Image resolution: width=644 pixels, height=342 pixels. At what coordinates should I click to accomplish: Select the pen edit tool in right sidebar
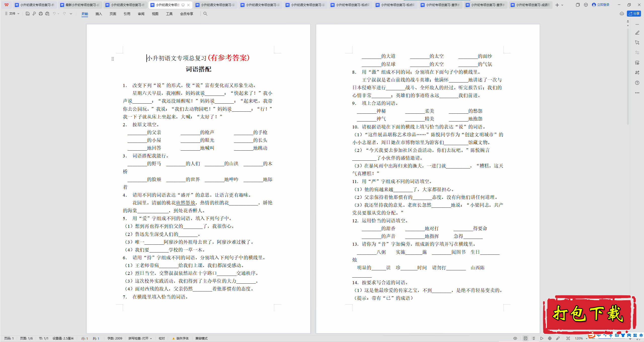click(637, 33)
